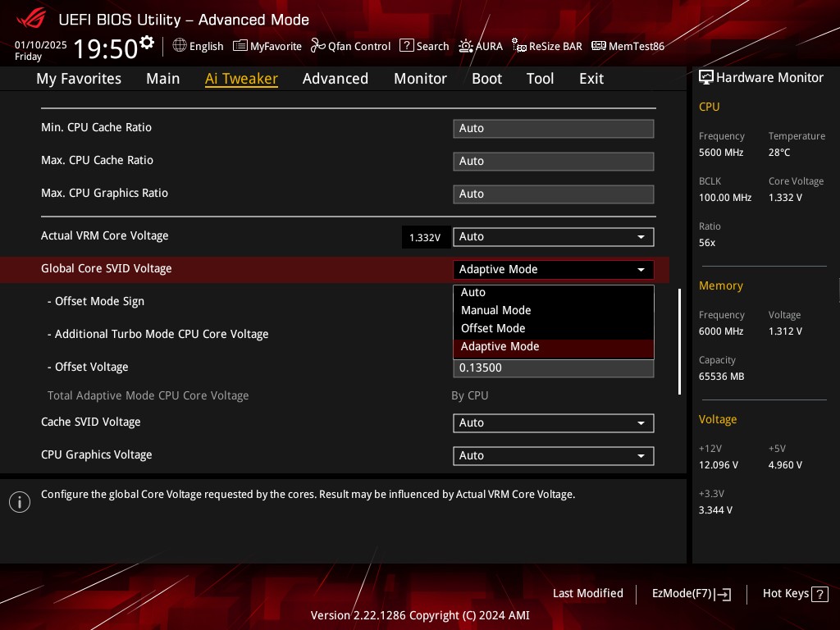Viewport: 840px width, 630px height.
Task: Open AURA lighting settings
Action: point(481,46)
